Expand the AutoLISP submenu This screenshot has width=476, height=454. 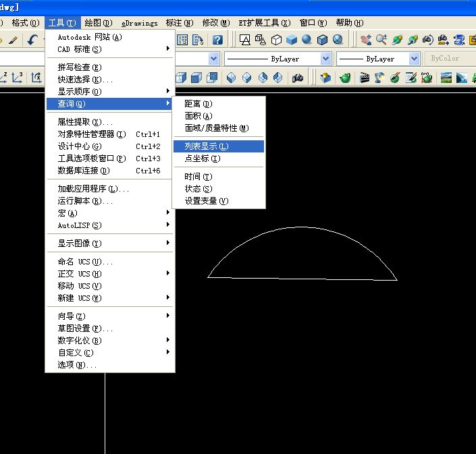pyautogui.click(x=109, y=225)
